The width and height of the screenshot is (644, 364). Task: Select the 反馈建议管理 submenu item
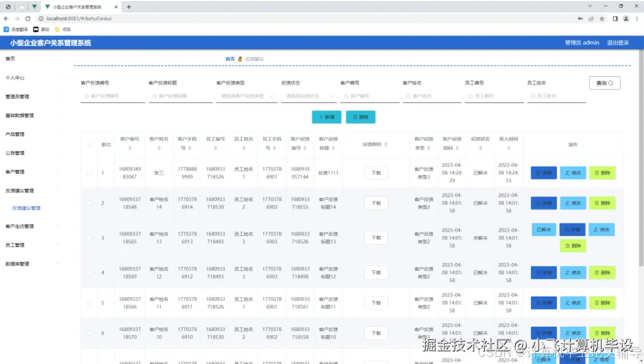point(26,208)
